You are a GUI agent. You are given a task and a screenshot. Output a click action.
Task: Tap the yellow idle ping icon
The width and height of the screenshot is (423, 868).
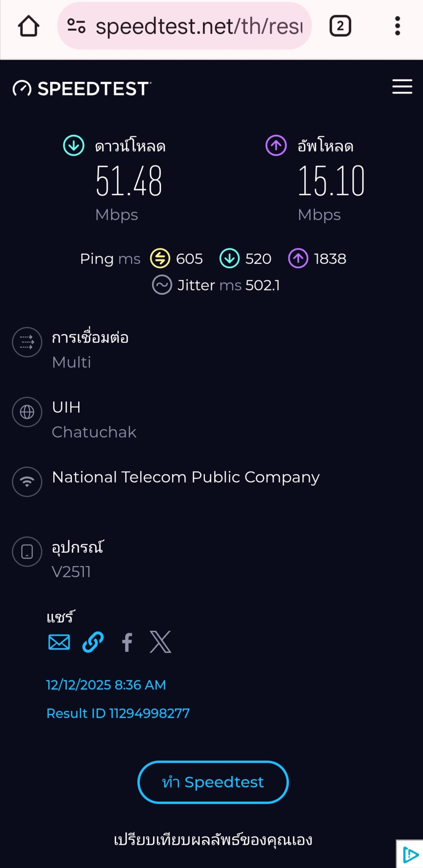point(160,258)
